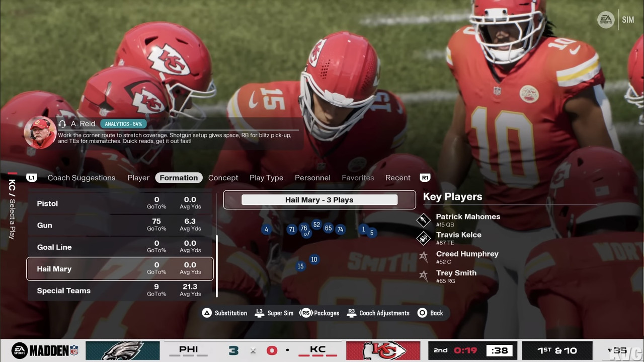This screenshot has width=644, height=362.
Task: Open the Favorites tab
Action: pyautogui.click(x=358, y=178)
